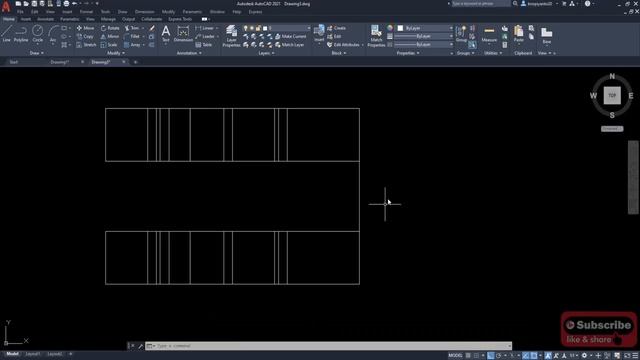The image size is (640, 360).
Task: Click Make Current layer button
Action: 291,36
